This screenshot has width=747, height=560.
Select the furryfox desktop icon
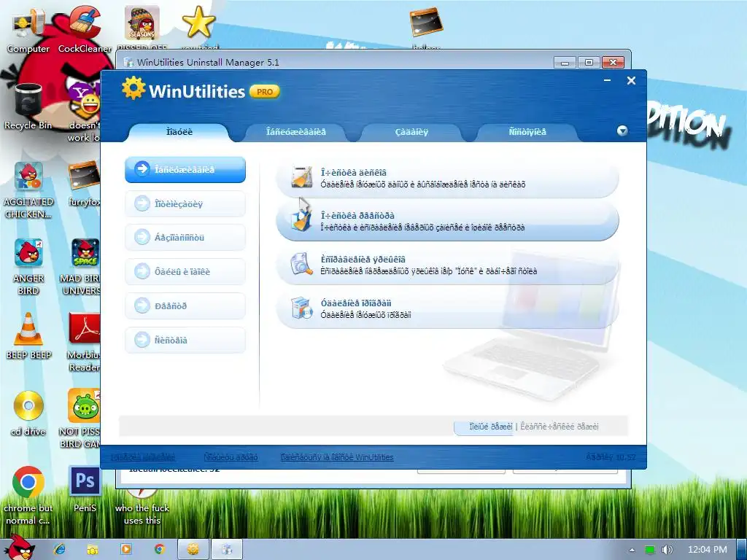tap(85, 184)
